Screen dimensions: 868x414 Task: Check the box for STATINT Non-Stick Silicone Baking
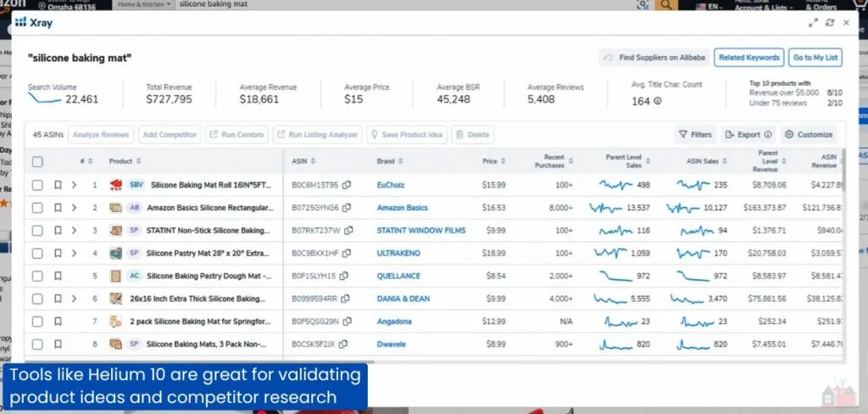click(x=37, y=231)
